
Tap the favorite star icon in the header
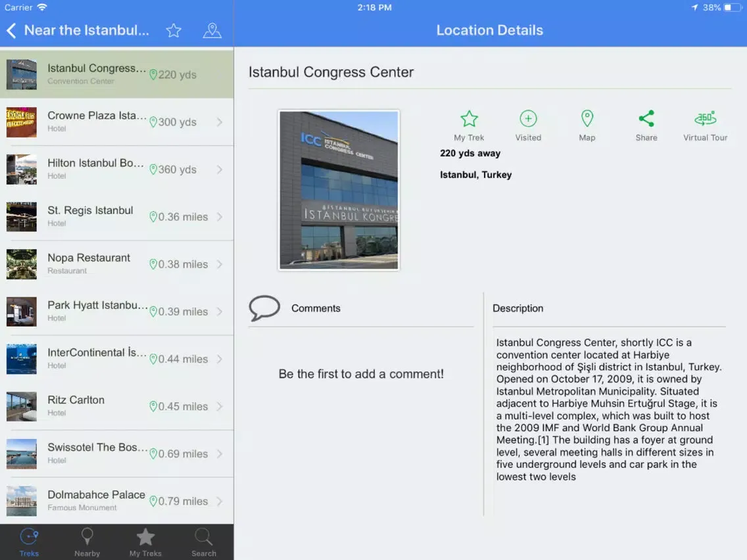(174, 30)
